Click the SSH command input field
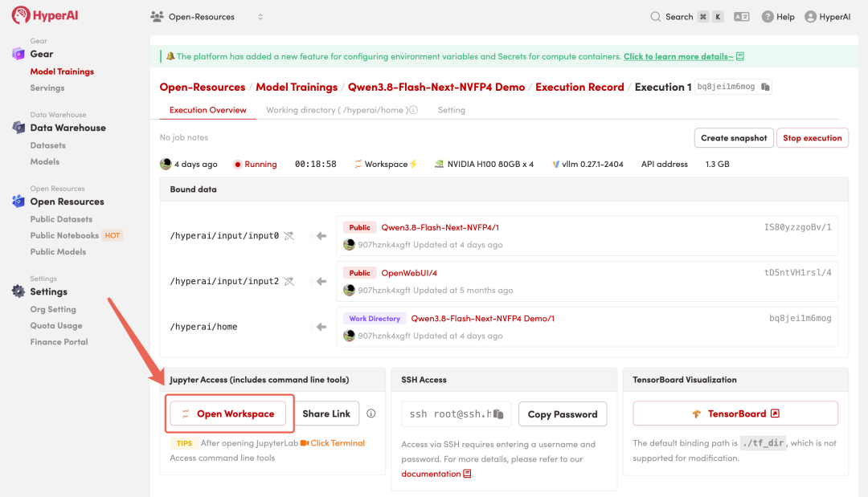868x497 pixels. point(456,414)
